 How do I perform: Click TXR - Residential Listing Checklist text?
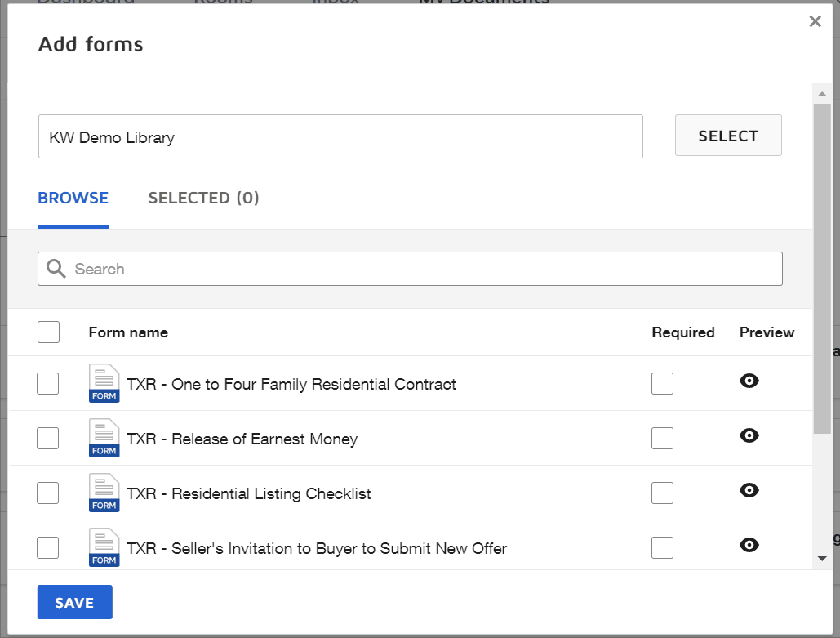click(x=248, y=493)
